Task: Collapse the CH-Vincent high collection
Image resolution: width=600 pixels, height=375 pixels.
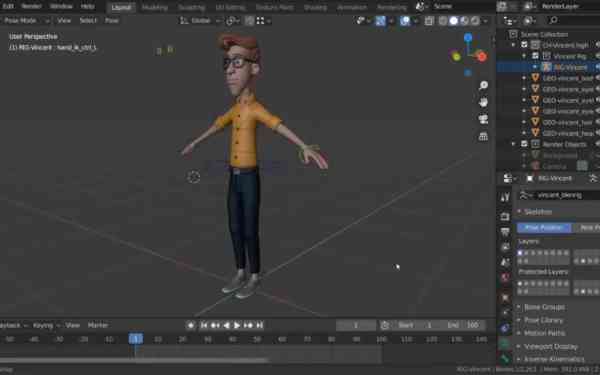Action: coord(514,45)
